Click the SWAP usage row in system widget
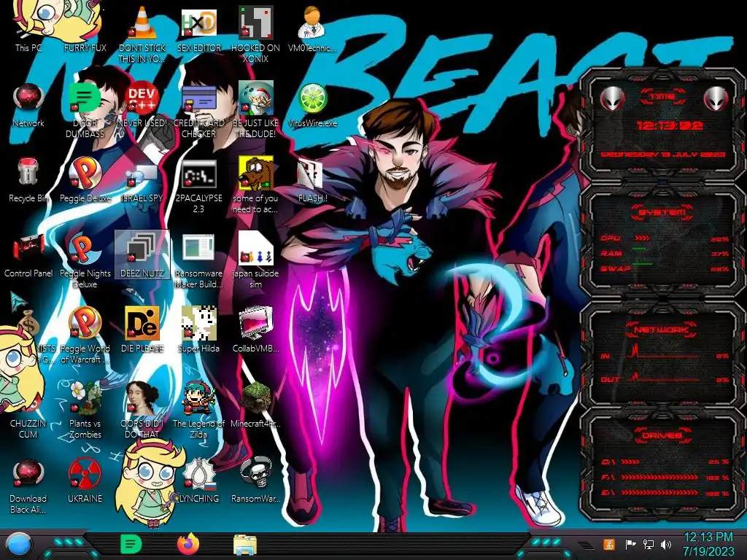Viewport: 747px width, 560px height. point(665,268)
